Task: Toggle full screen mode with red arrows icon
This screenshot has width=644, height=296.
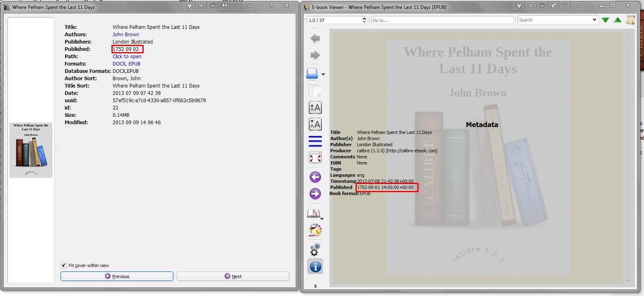Action: [x=315, y=158]
